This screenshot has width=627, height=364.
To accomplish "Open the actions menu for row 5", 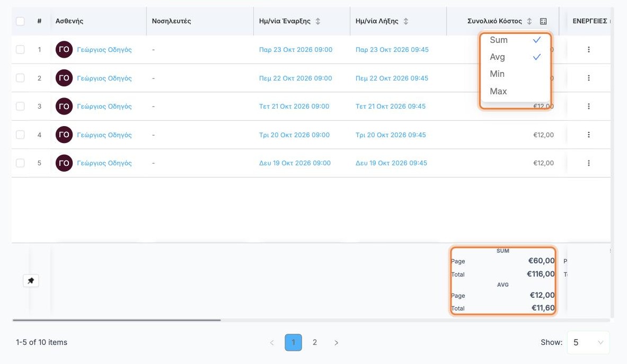I will 589,163.
